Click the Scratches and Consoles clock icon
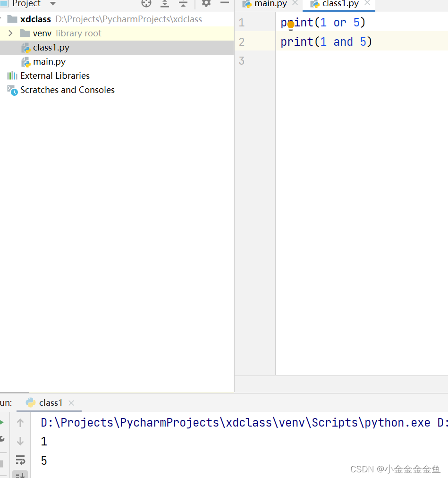448x478 pixels. click(x=12, y=90)
